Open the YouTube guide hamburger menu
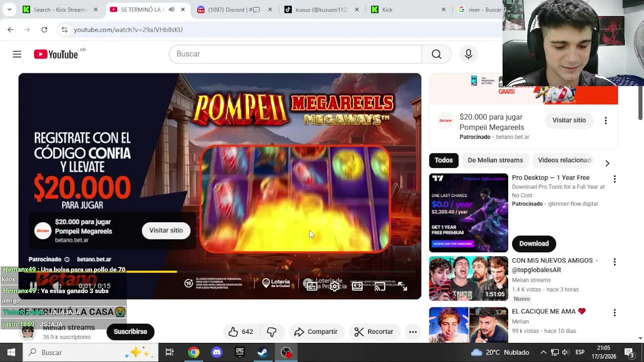The width and height of the screenshot is (644, 362). [17, 54]
